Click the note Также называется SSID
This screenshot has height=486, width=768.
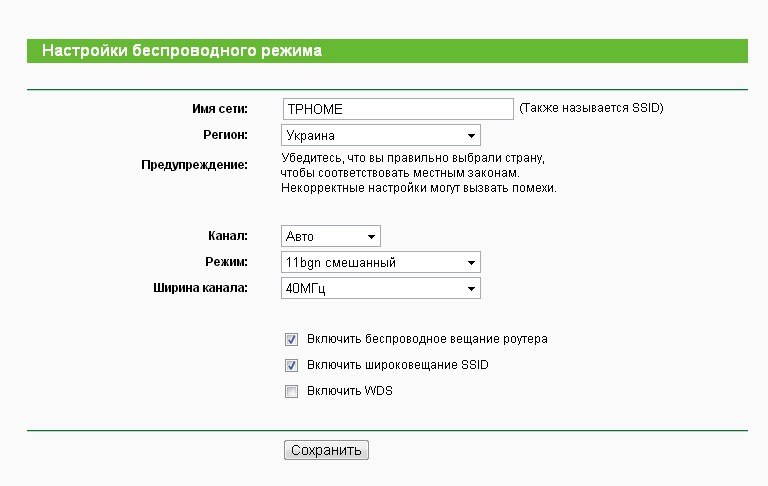(591, 108)
